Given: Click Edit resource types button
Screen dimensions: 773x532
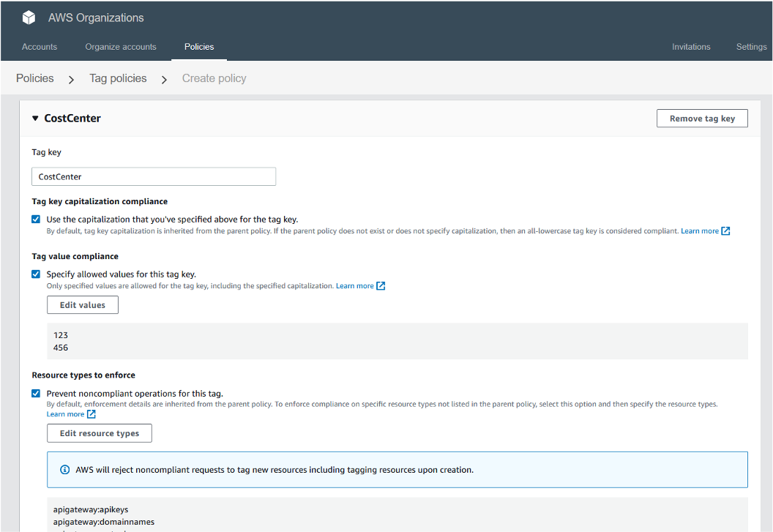Looking at the screenshot, I should coord(100,433).
